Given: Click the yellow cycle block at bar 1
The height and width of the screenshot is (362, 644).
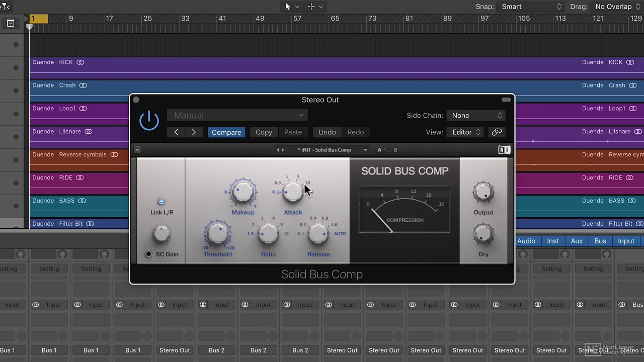Looking at the screenshot, I should coord(39,19).
